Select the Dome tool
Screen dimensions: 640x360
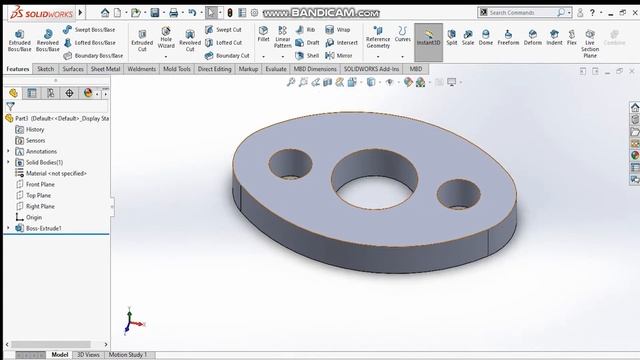[486, 37]
